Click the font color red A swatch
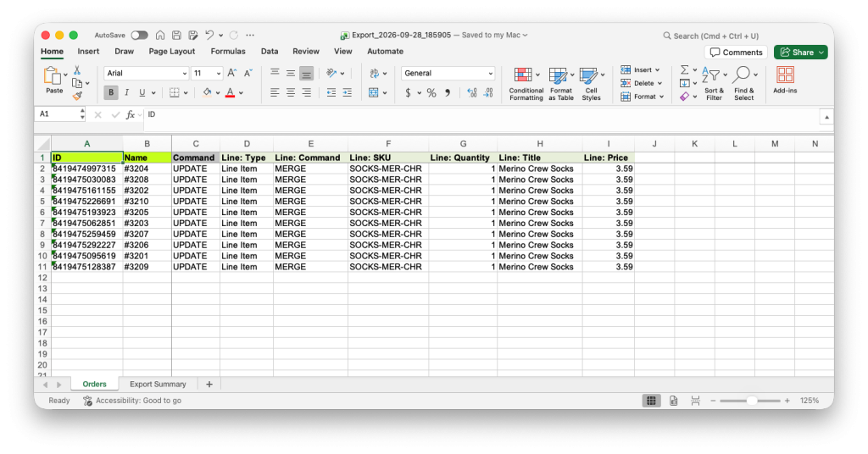 coord(231,93)
